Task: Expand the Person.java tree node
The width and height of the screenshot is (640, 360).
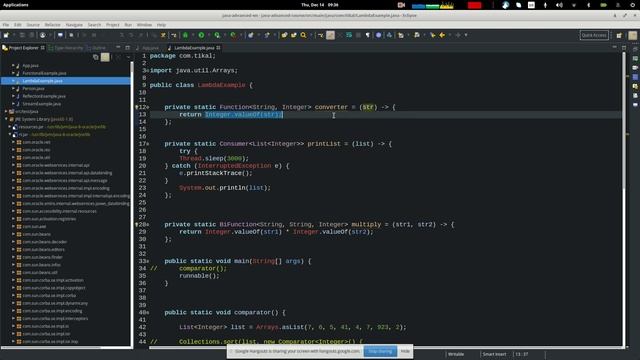Action: pos(13,89)
